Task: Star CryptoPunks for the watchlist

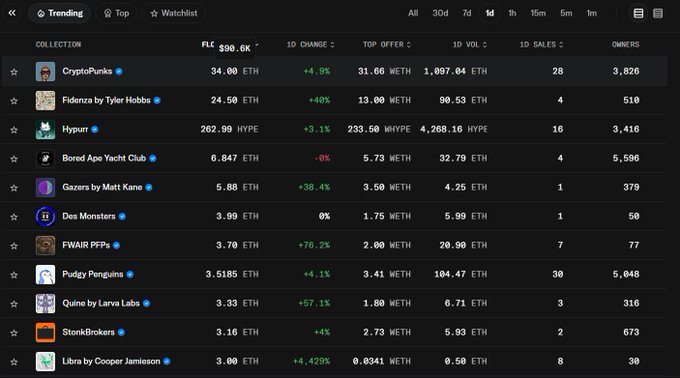Action: [x=14, y=72]
